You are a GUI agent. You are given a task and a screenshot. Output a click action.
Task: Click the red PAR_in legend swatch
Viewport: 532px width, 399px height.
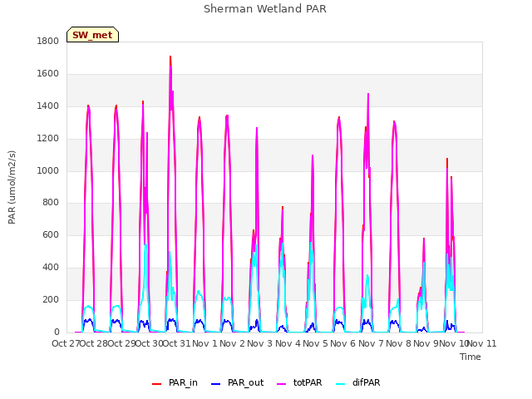tap(157, 384)
